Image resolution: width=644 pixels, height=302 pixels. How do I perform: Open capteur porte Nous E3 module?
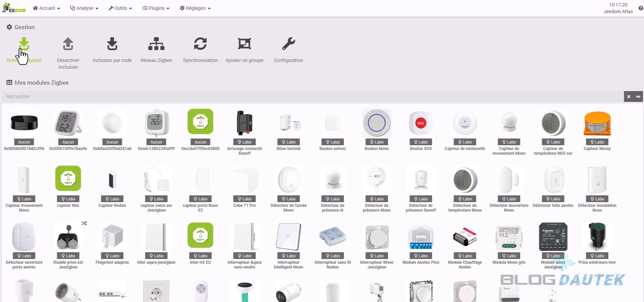click(200, 189)
